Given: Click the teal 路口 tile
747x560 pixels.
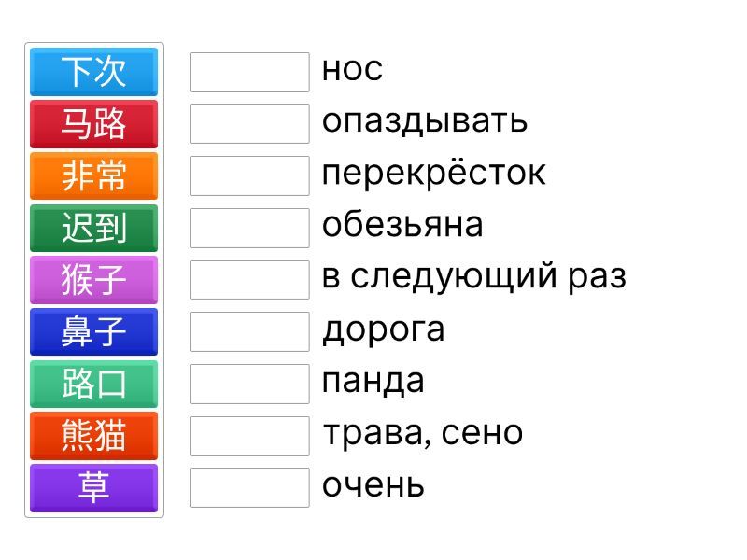Looking at the screenshot, I should click(93, 384).
